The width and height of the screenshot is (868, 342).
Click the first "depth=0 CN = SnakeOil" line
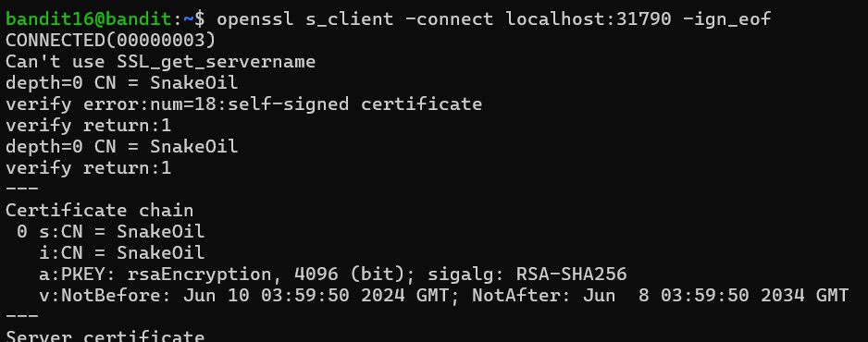(122, 83)
